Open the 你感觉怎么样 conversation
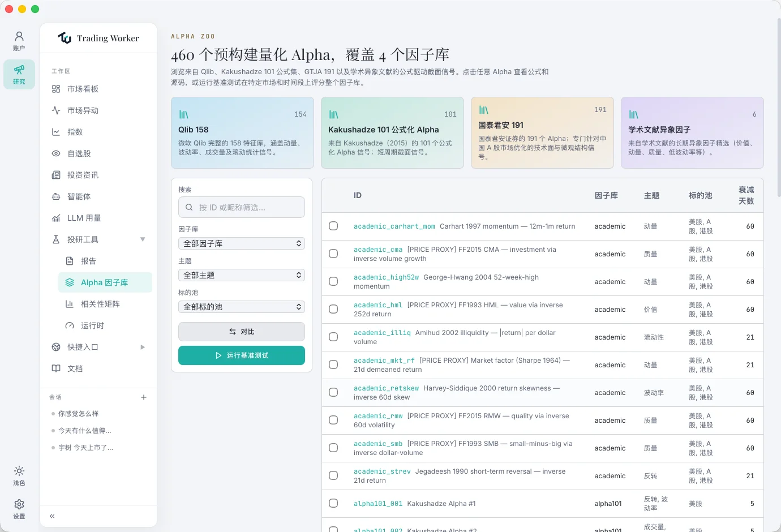Screen dimensions: 781x532 tap(78, 414)
